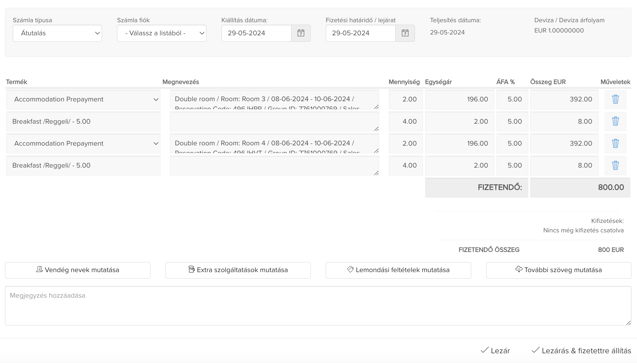
Task: Click unit price 196.00 in Room 3 row
Action: 459,99
